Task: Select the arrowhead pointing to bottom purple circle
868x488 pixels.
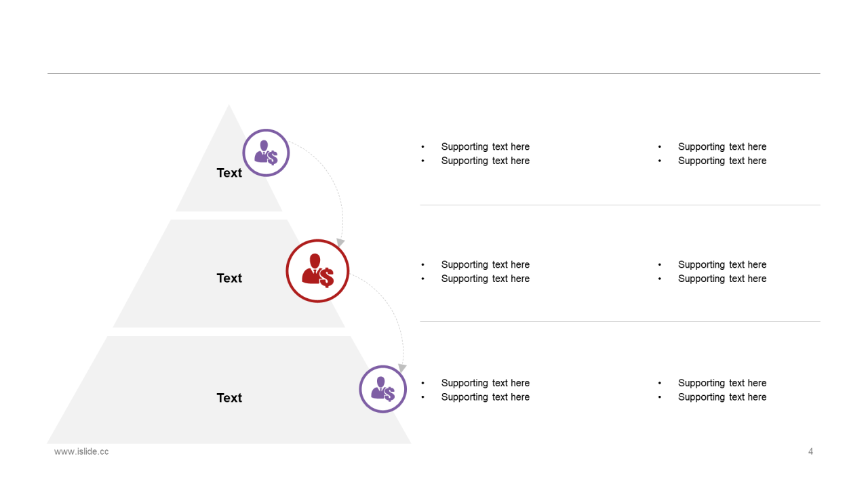Action: click(x=401, y=368)
